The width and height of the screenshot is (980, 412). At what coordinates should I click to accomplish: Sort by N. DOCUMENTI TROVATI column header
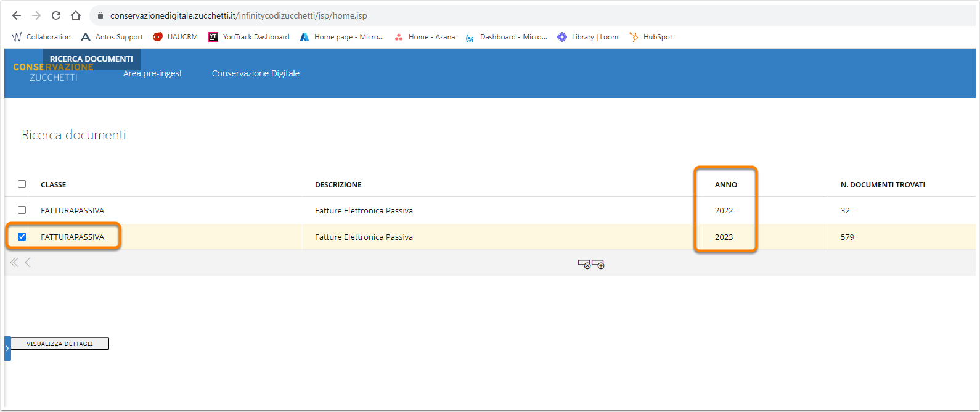pyautogui.click(x=883, y=184)
